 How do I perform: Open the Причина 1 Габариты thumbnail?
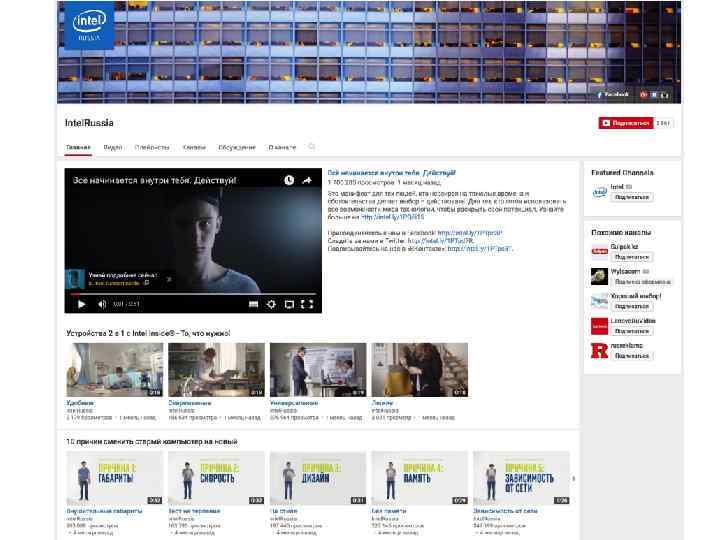pyautogui.click(x=115, y=478)
